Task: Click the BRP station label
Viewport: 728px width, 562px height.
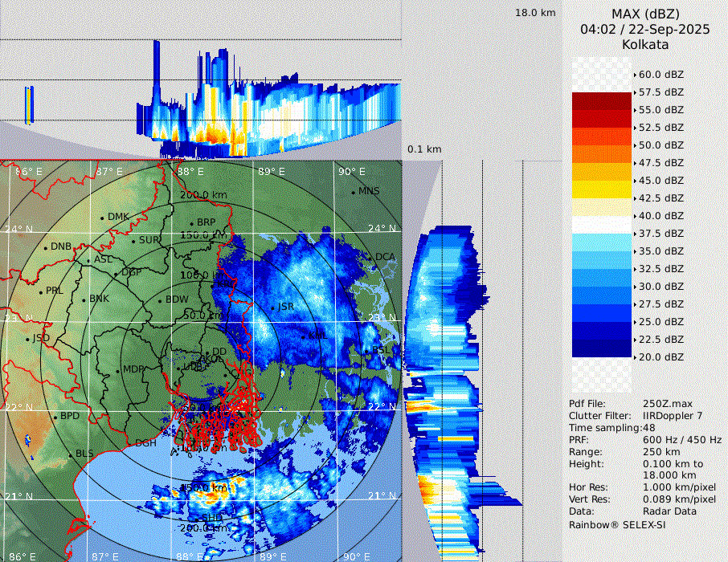Action: pos(207,222)
